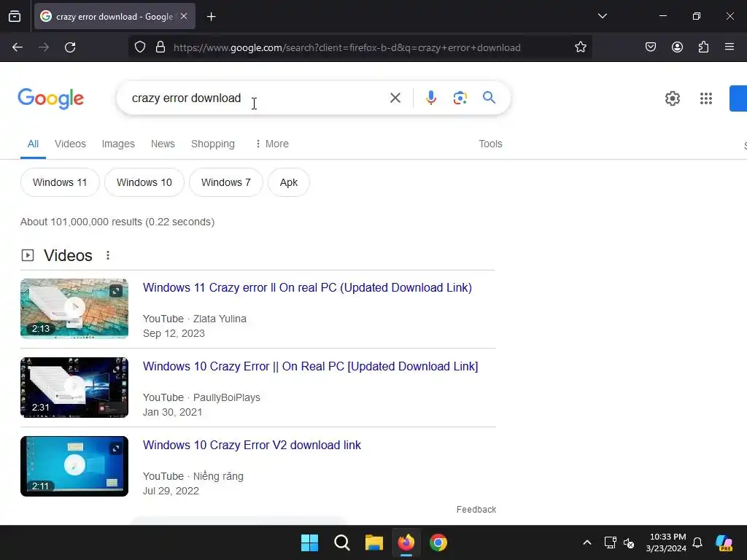The height and width of the screenshot is (560, 747).
Task: Click the Feedback link below videos
Action: (476, 510)
